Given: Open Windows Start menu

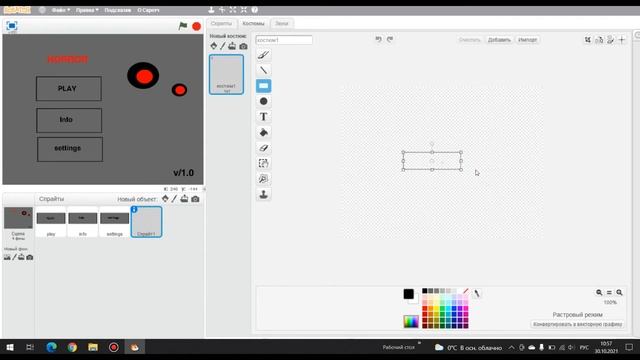Looking at the screenshot, I should click(x=10, y=347).
